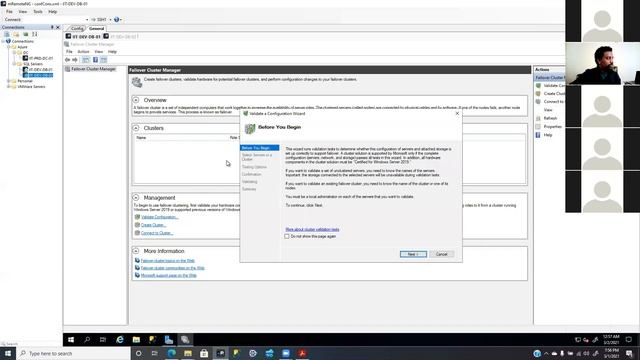Image resolution: width=640 pixels, height=360 pixels.
Task: Click the Help icon in Cluster Manager toolbar
Action: pyautogui.click(x=95, y=60)
